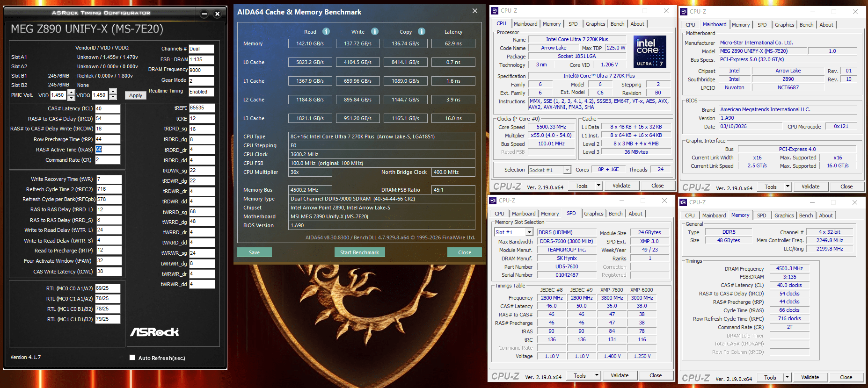Open Tools dropdown arrow in CPU-Z Mainboard window
Viewport: 868px width, 388px height.
pyautogui.click(x=788, y=187)
